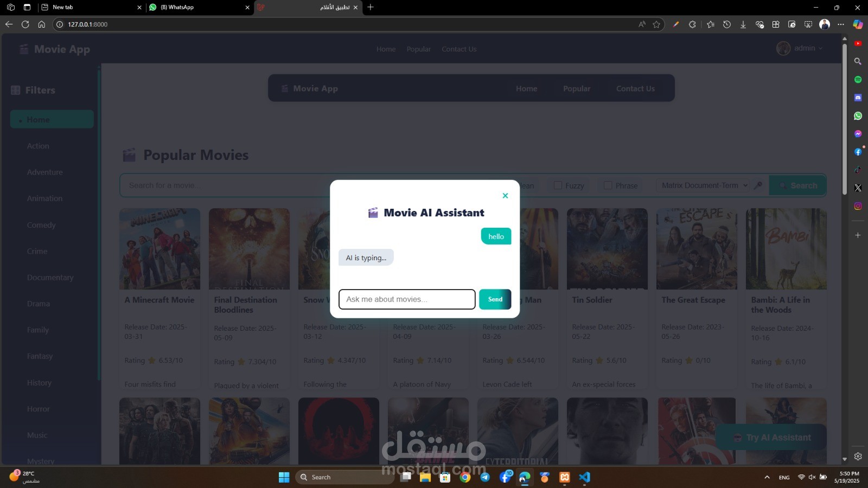Image resolution: width=868 pixels, height=488 pixels.
Task: Open the WhatsApp icon in Edge sidebar
Action: tap(858, 115)
